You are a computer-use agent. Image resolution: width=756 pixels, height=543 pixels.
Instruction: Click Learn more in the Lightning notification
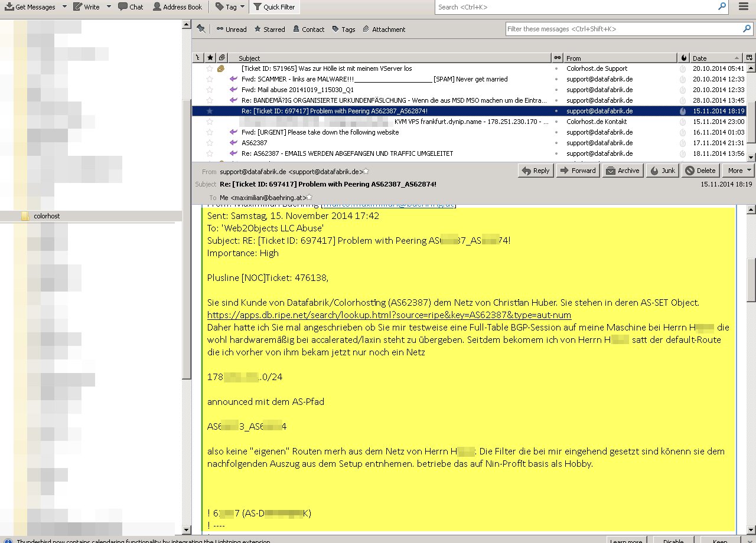626,541
